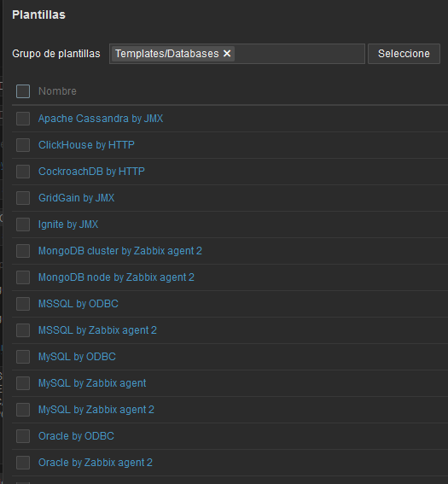Screen dimensions: 448x484
Task: Remove the Templates/Databases tag with its X icon
Action: click(227, 54)
